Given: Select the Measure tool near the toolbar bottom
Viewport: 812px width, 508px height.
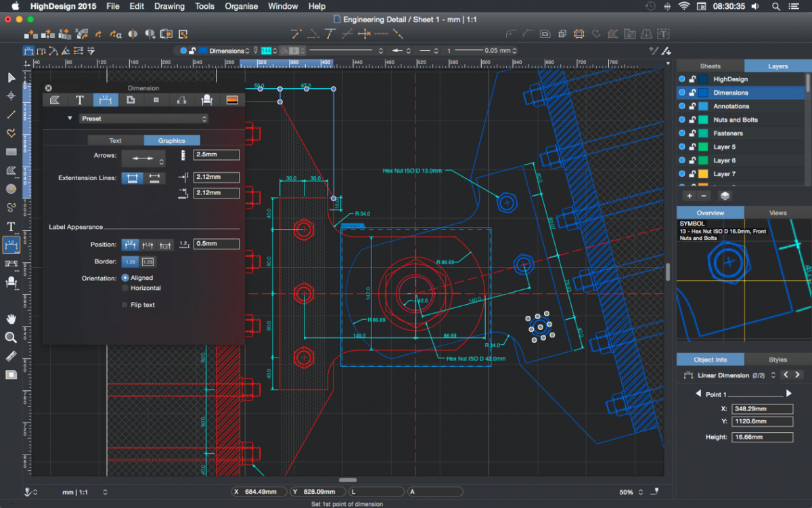Looking at the screenshot, I should [x=11, y=356].
